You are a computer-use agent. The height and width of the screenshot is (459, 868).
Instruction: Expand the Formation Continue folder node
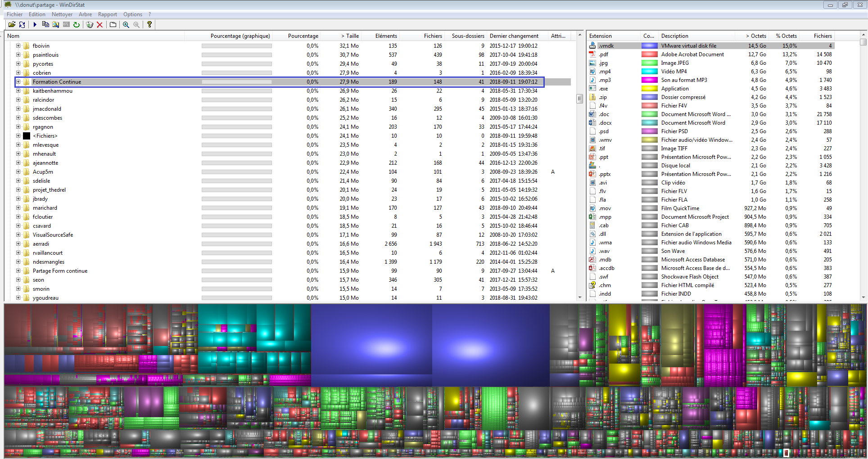pyautogui.click(x=18, y=82)
